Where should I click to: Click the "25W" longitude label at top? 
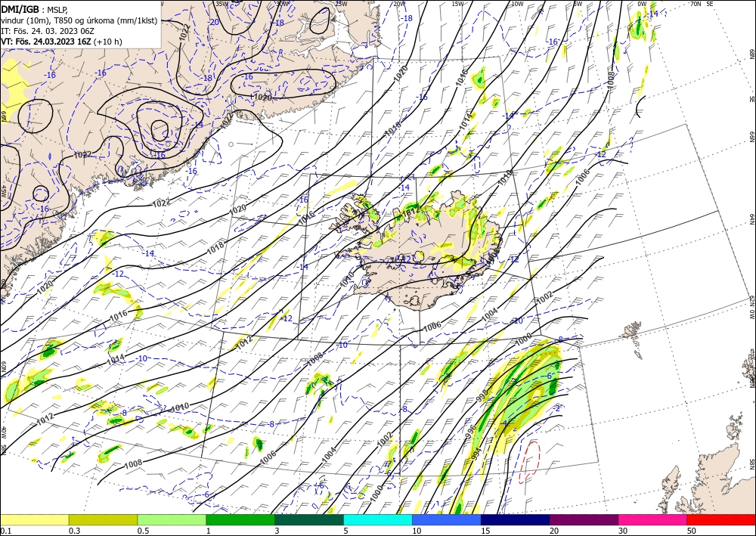pos(340,4)
